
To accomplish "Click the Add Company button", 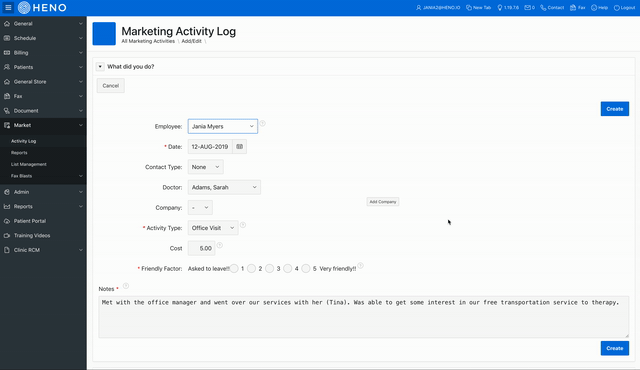I will pos(383,202).
